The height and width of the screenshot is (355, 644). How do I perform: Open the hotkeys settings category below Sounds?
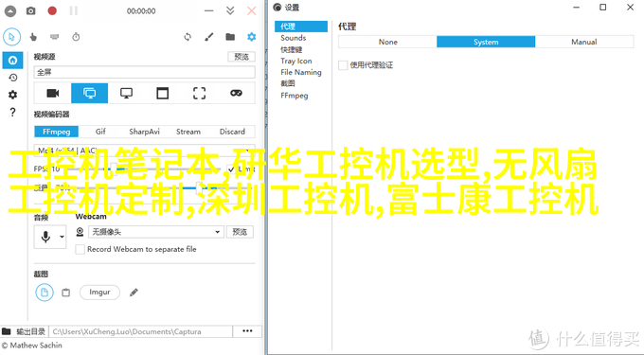coord(292,49)
